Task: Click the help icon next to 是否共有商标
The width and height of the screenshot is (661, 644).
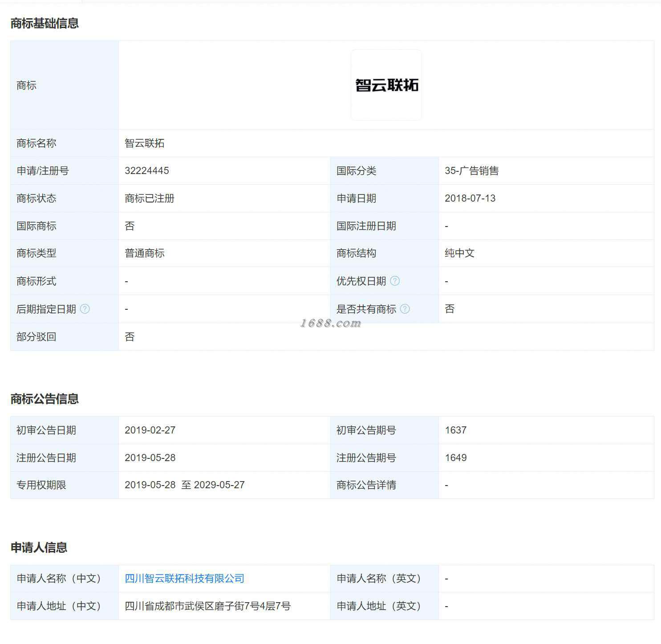Action: coord(405,309)
